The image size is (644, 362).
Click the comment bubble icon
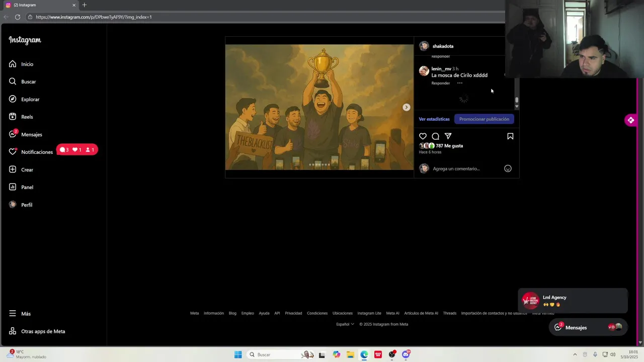[x=435, y=136]
